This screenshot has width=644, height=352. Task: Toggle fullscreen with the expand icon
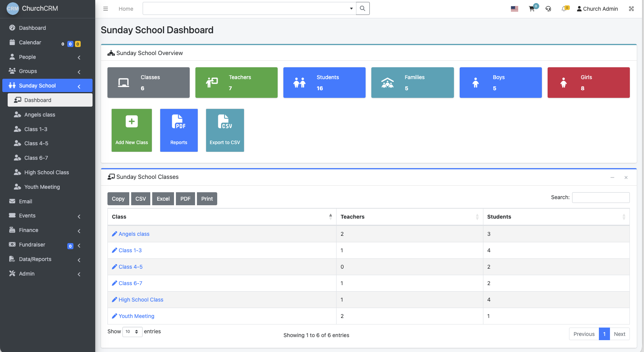pos(631,9)
